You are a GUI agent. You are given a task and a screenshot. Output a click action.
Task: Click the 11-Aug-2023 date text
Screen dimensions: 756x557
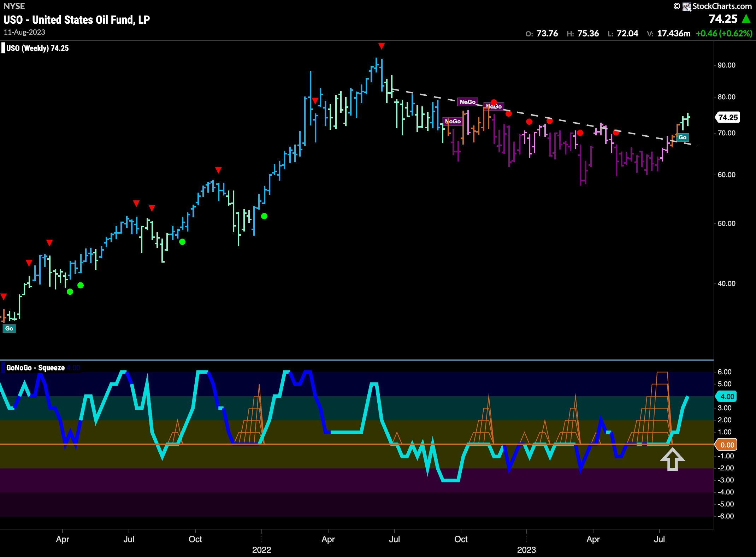click(24, 32)
